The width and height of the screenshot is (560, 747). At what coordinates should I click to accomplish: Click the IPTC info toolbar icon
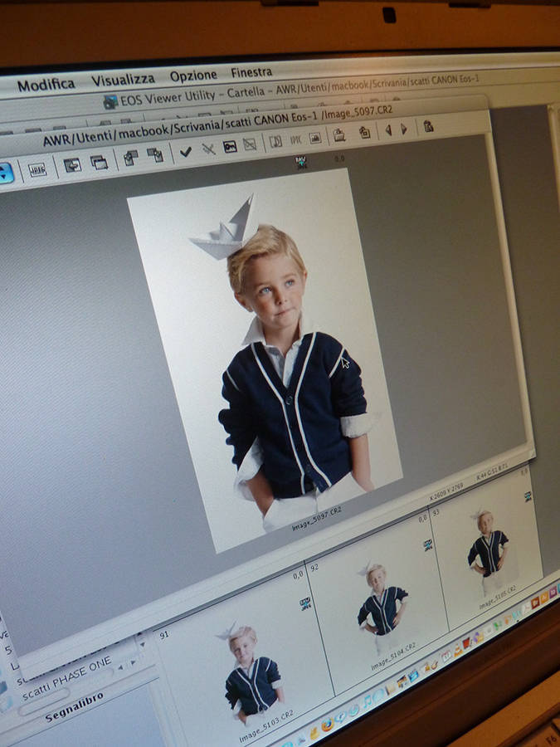pos(295,140)
